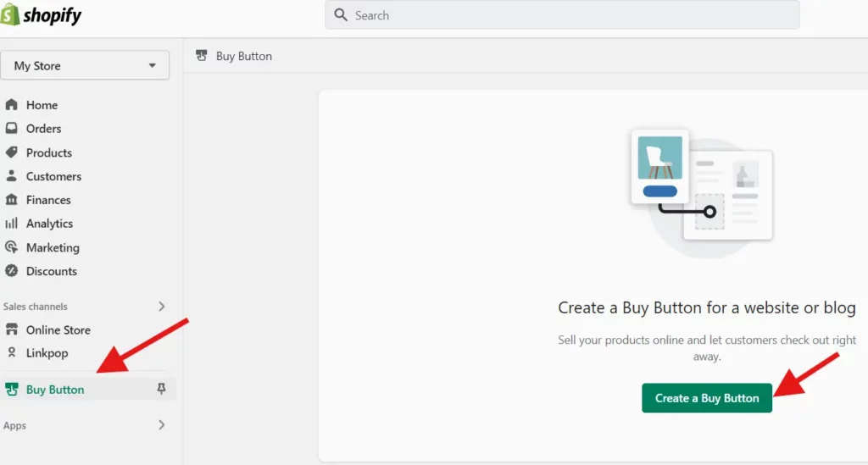Click the Buy Button sidebar icon

point(11,390)
